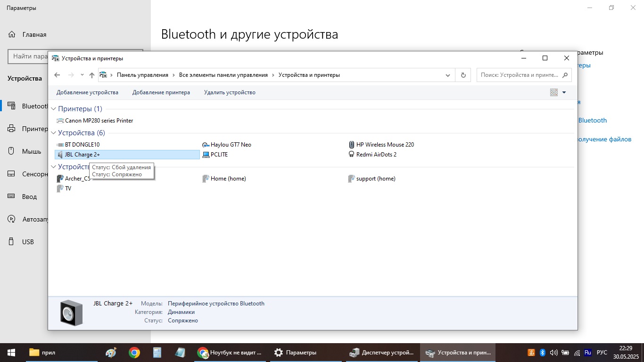Image resolution: width=644 pixels, height=362 pixels.
Task: Click Удалить устройство toolbar button
Action: coord(230,92)
